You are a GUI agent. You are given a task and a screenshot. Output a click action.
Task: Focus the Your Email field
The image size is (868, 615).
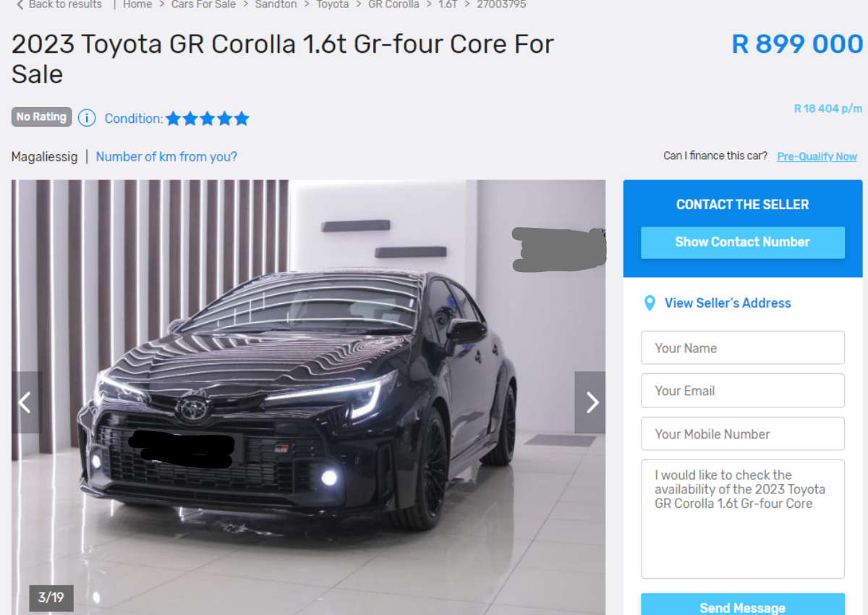click(x=743, y=391)
